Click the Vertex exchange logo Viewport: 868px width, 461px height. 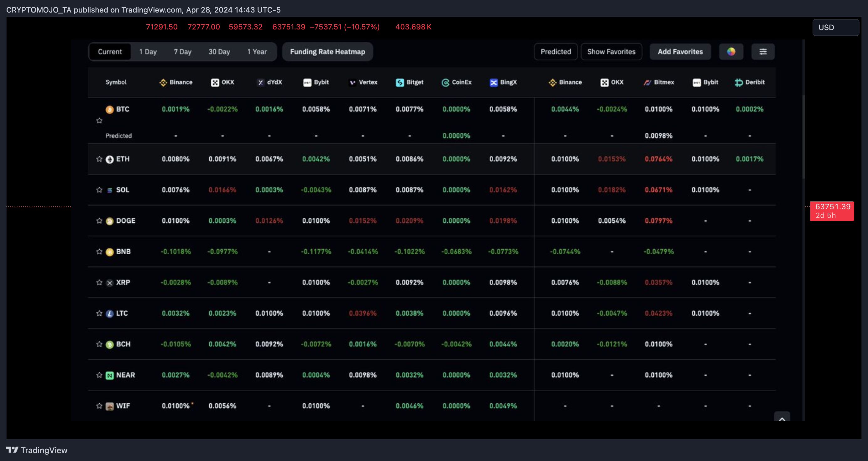(352, 82)
